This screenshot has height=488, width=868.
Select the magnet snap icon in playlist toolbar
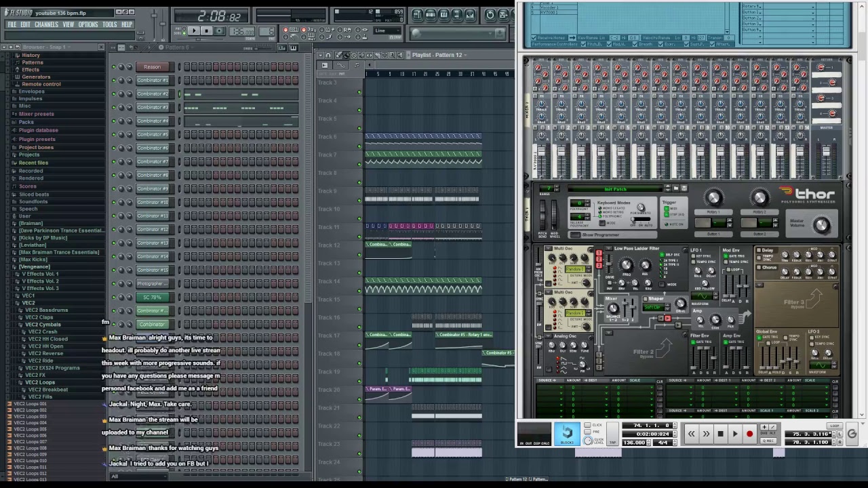point(329,56)
